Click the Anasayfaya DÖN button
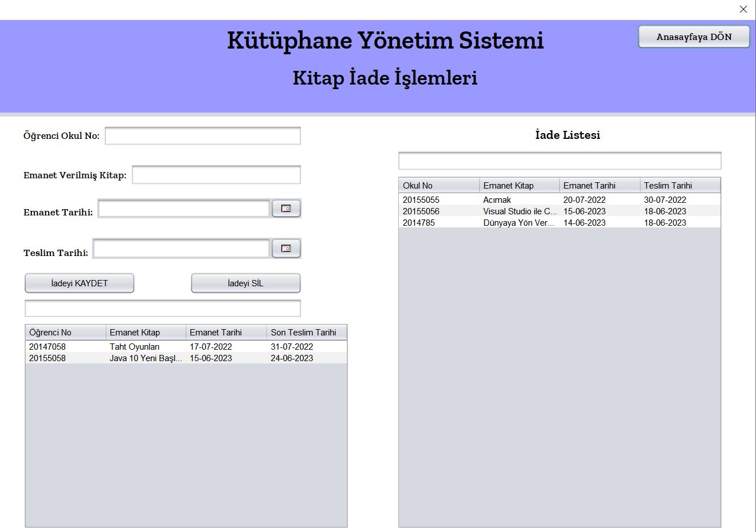This screenshot has width=756, height=532. pos(694,37)
